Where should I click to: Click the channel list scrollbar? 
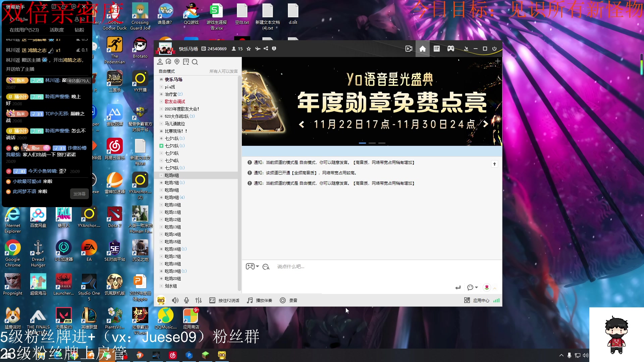click(239, 183)
